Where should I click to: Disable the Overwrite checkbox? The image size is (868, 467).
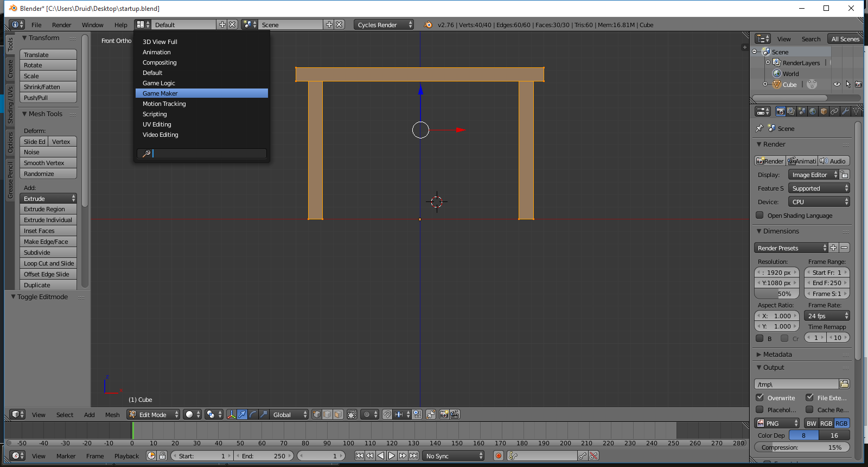click(759, 397)
